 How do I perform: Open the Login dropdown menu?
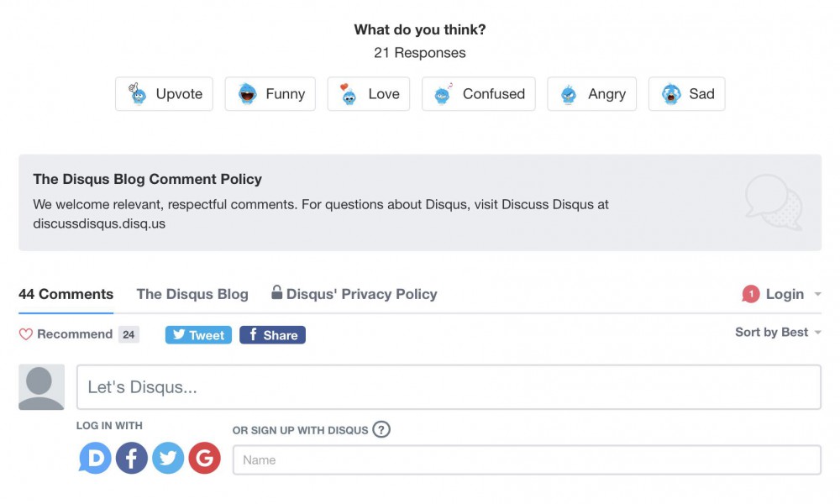[785, 294]
